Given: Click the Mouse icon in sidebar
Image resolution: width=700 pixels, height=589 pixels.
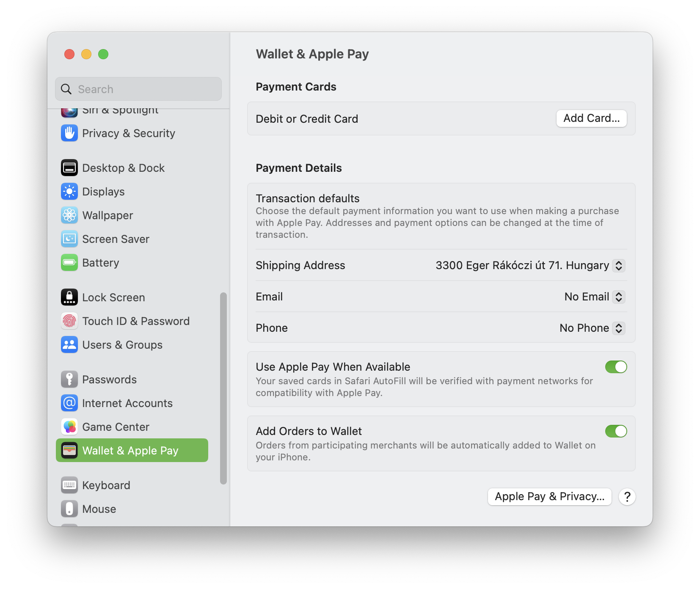Looking at the screenshot, I should point(69,509).
